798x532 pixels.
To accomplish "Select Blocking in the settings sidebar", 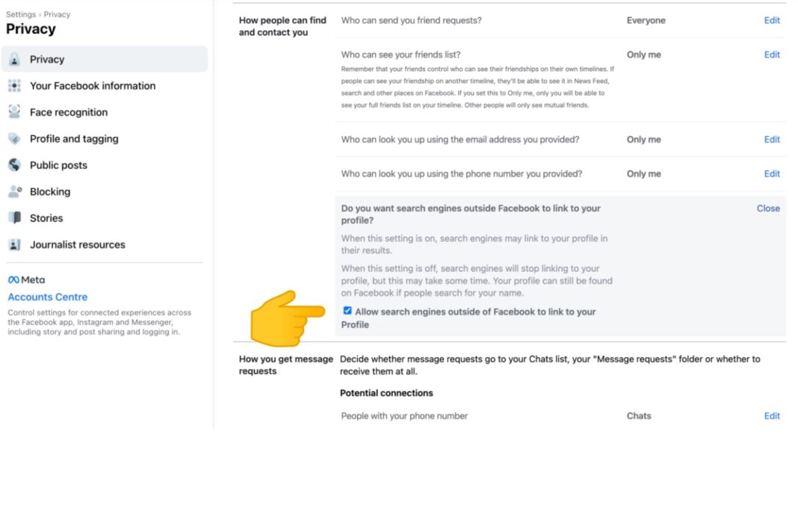I will click(50, 191).
